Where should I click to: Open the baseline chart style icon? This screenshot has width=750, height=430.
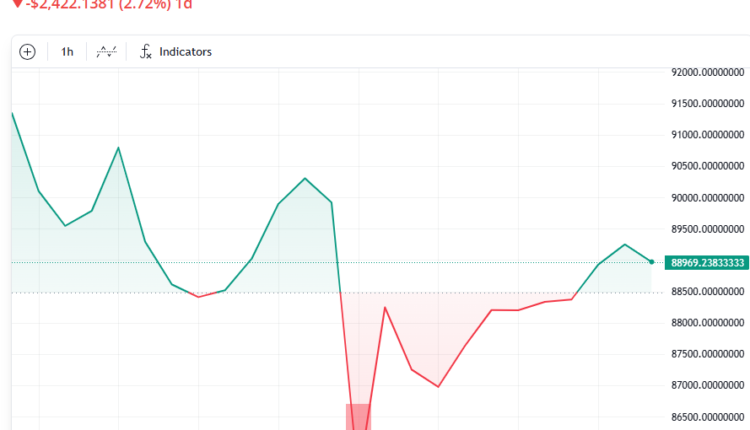(106, 52)
